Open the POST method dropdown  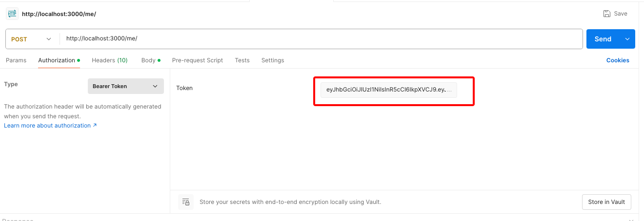click(31, 39)
